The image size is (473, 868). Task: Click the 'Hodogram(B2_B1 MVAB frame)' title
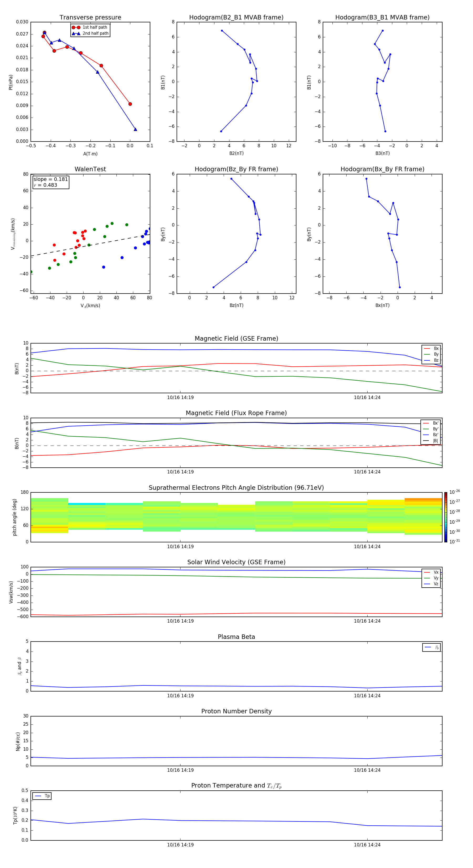pyautogui.click(x=236, y=18)
